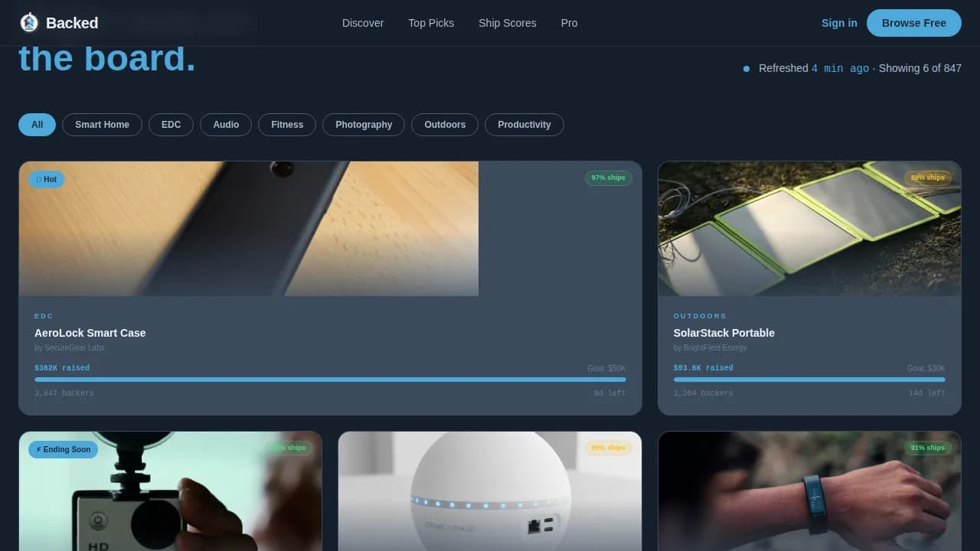The image size is (980, 551).
Task: Filter by Productivity category
Action: [x=524, y=125]
